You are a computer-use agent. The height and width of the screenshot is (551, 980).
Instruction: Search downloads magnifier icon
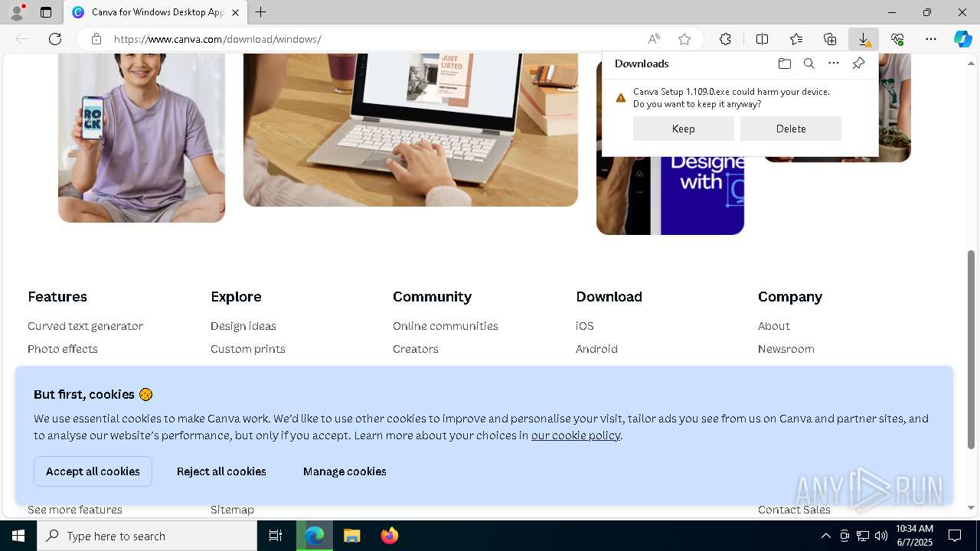pos(808,64)
